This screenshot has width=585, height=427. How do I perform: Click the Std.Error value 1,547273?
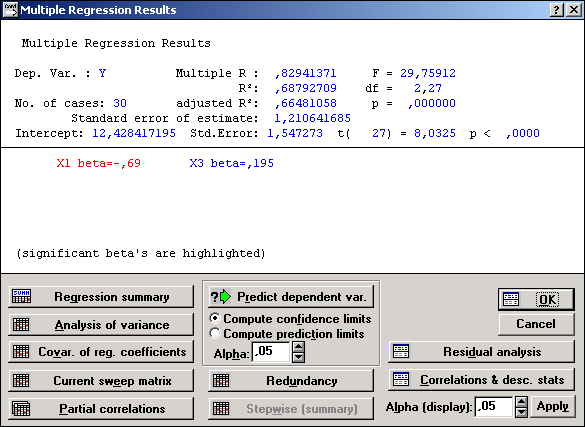[x=295, y=133]
